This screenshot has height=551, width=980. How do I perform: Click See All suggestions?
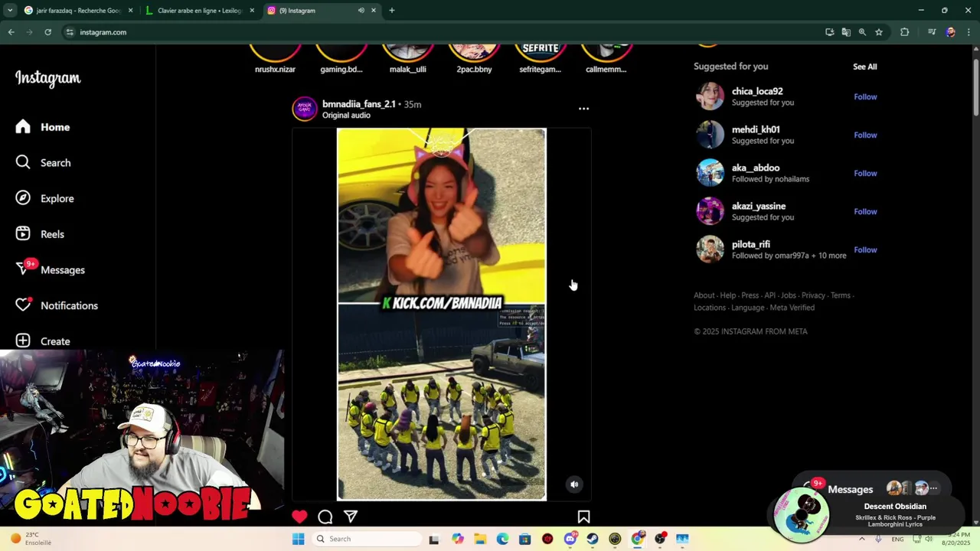coord(865,67)
